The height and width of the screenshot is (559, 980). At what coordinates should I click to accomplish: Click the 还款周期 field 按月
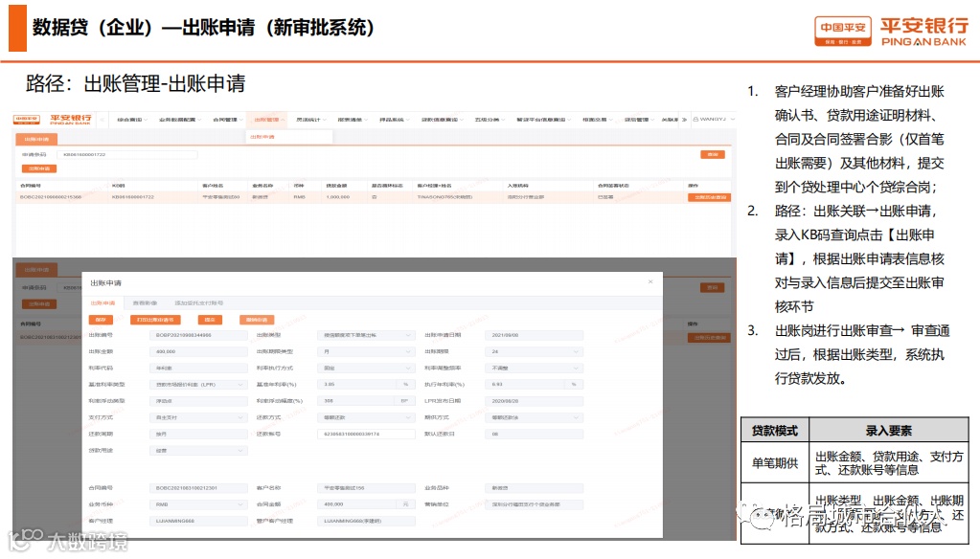198,434
